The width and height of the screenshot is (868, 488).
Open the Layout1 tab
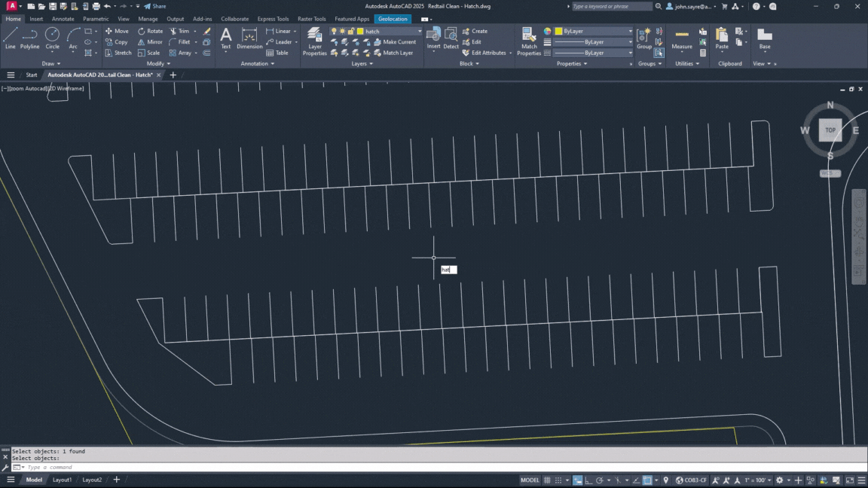coord(62,480)
